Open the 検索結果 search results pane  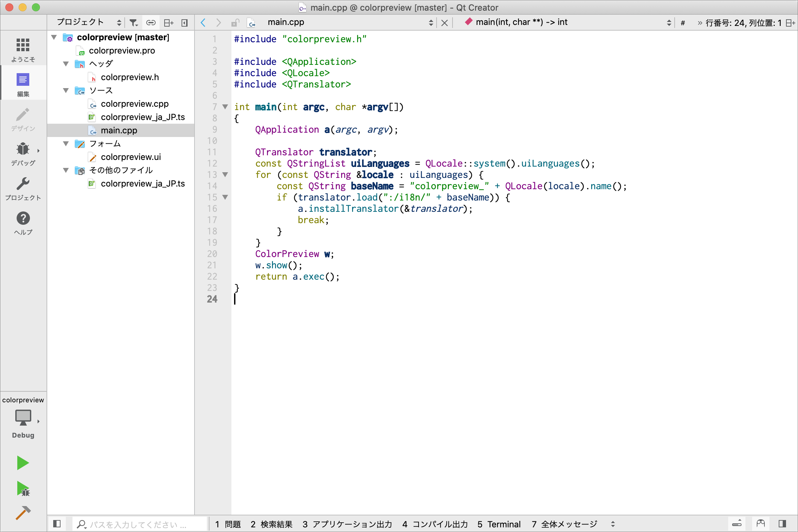271,524
